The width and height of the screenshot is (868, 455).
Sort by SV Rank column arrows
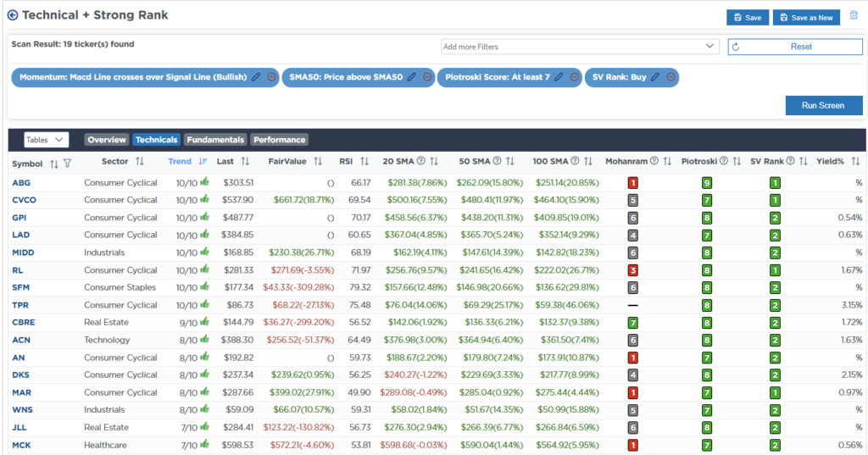click(804, 161)
